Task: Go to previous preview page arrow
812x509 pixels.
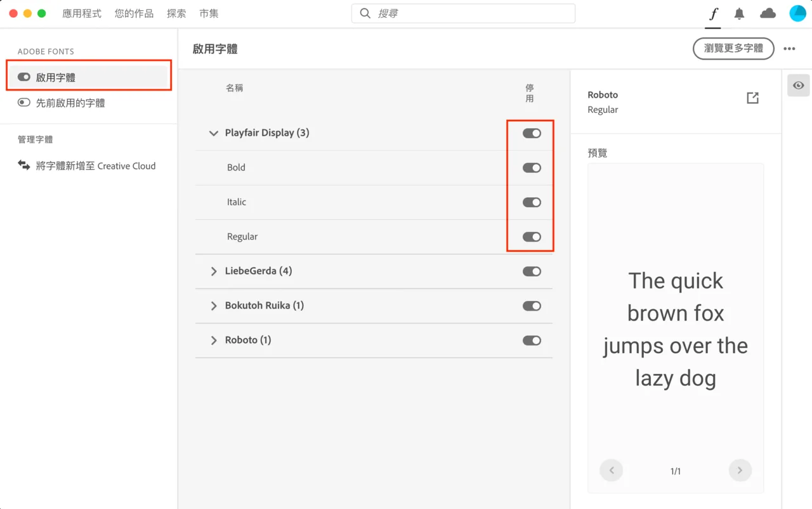Action: [x=612, y=470]
